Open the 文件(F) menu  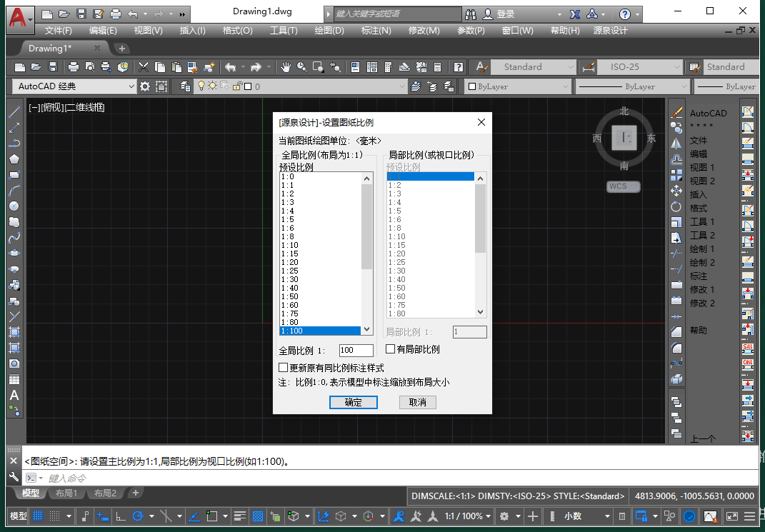point(58,31)
